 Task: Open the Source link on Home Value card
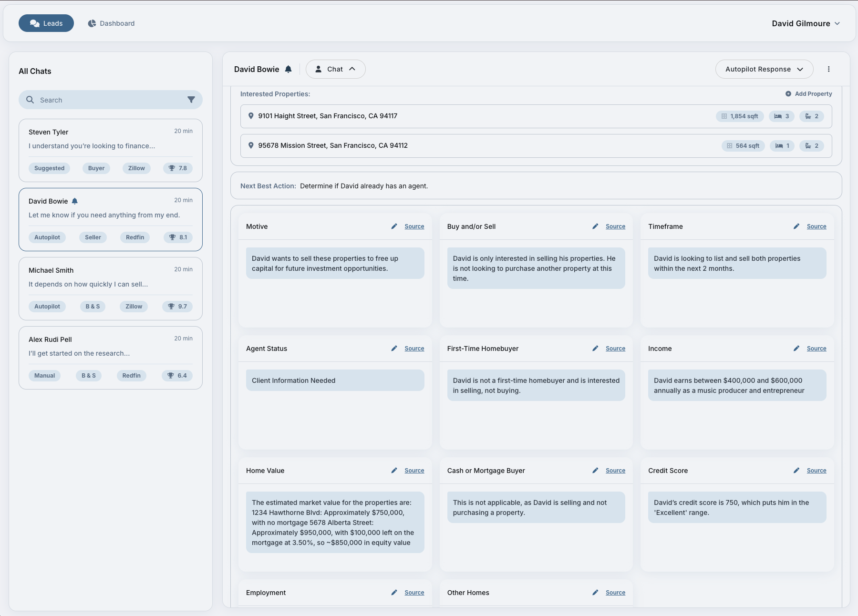point(414,471)
